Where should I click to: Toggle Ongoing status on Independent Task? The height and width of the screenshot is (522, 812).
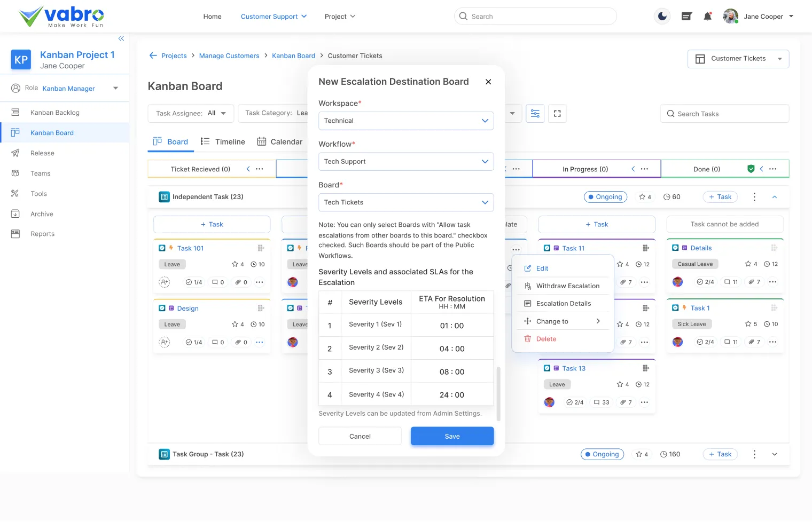605,197
